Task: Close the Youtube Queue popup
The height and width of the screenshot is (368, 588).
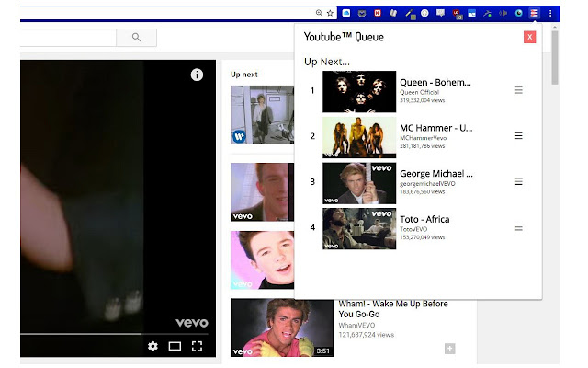Action: [x=529, y=37]
